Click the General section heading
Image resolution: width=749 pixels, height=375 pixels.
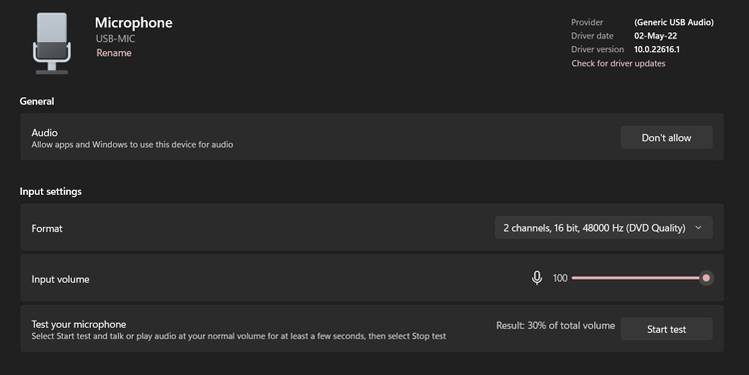click(x=37, y=101)
